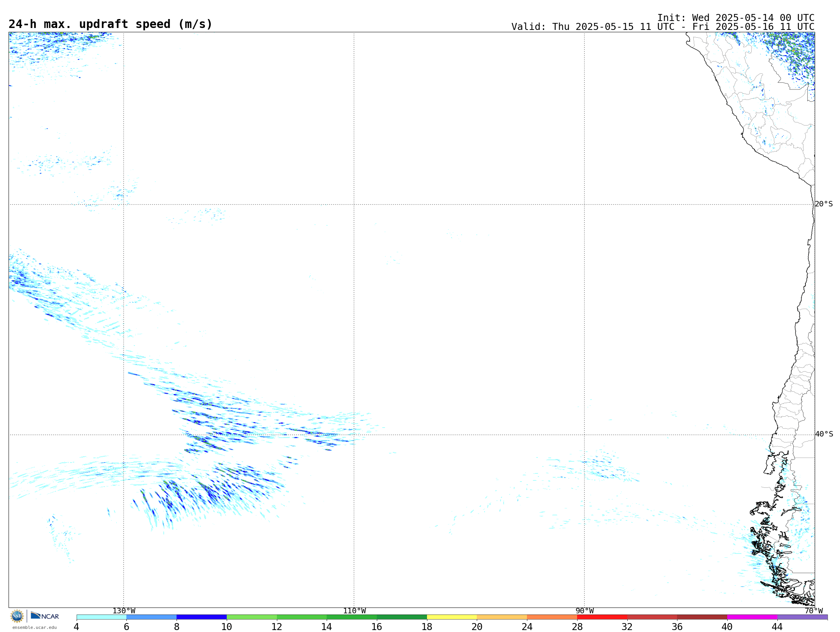Select the plot title '24-h max. updraft speed (m/s)'
This screenshot has height=632, width=840.
coord(110,24)
